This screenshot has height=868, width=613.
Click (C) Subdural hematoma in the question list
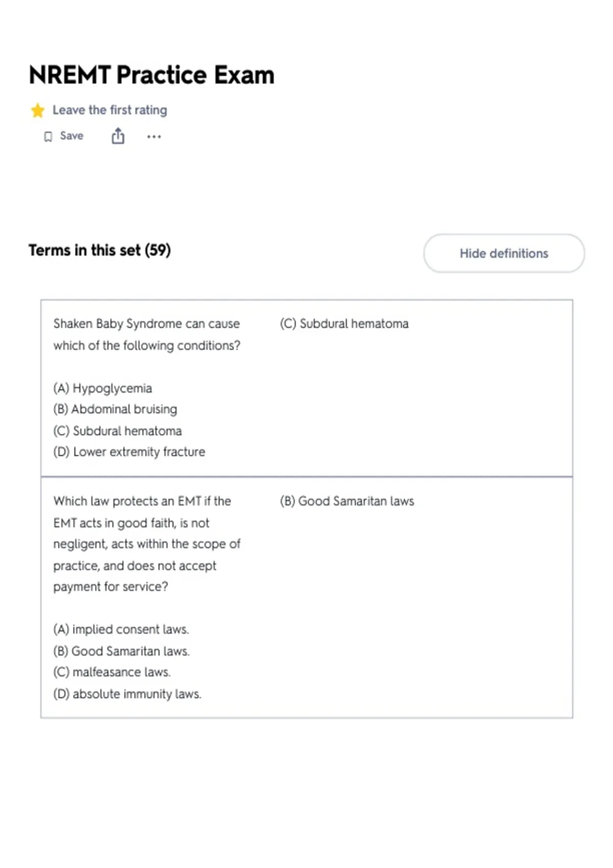tap(117, 431)
